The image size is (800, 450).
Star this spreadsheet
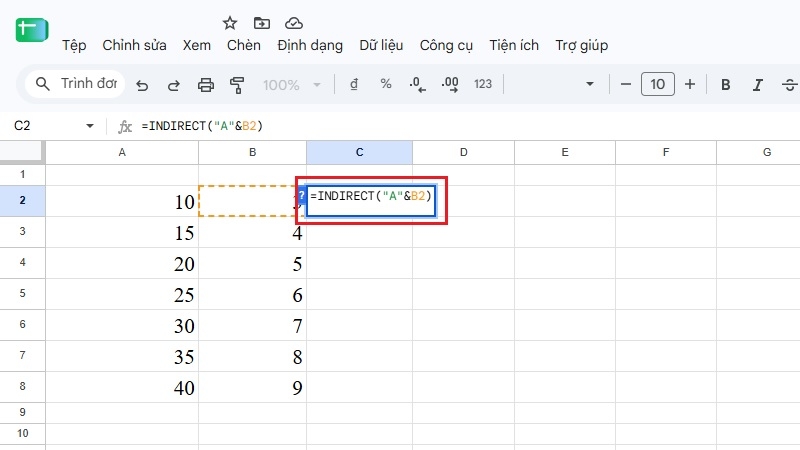[x=230, y=23]
